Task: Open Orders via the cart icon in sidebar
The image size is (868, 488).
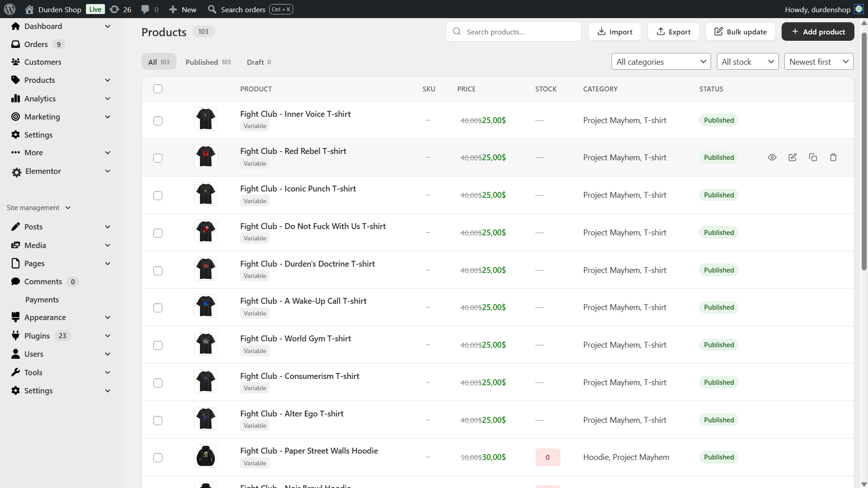Action: [x=16, y=44]
